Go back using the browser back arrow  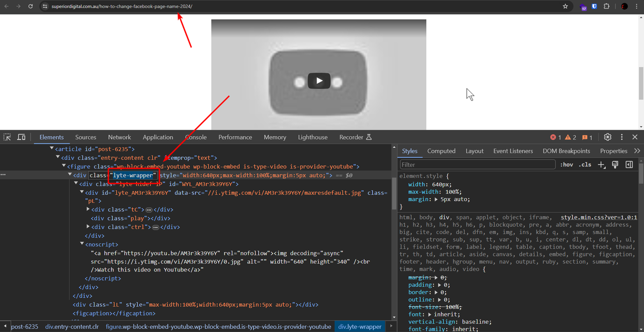click(7, 7)
